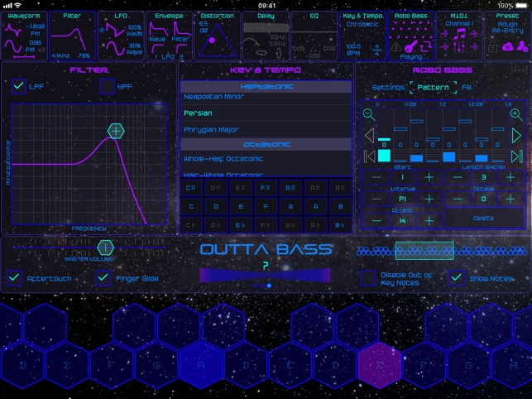Toggle the LPF checkbox
532x399 pixels.
click(19, 86)
